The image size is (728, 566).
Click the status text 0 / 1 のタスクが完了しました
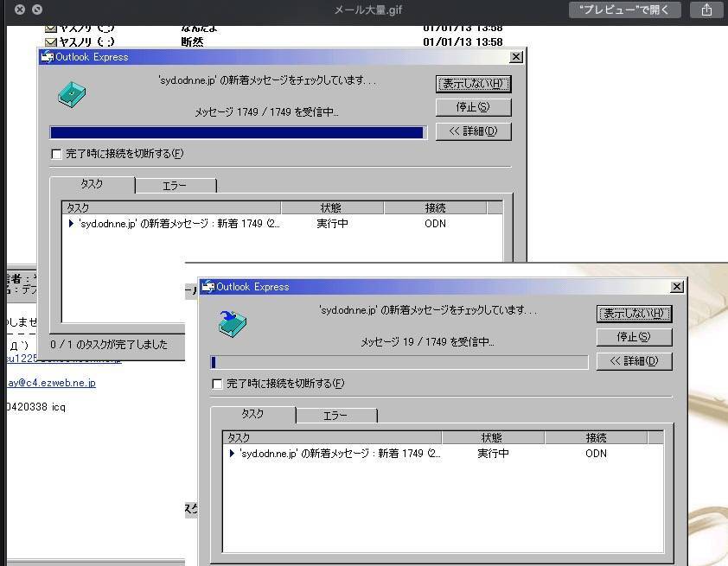coord(109,345)
